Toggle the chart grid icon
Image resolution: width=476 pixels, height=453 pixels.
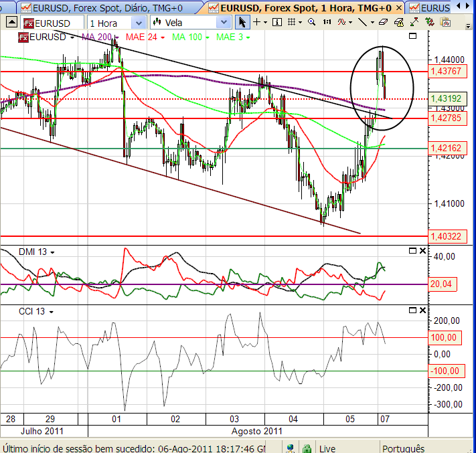(x=291, y=22)
